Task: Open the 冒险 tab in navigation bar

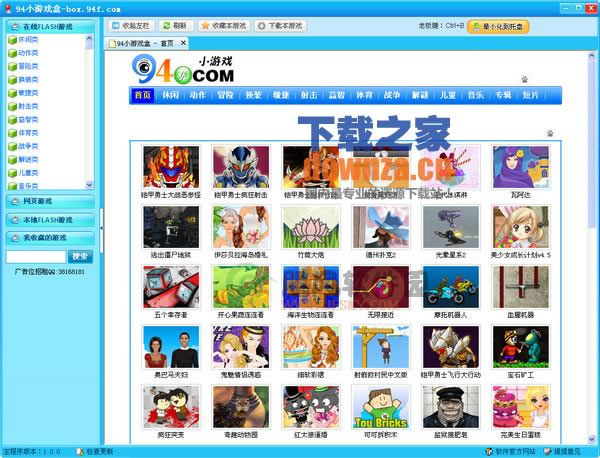Action: [226, 96]
